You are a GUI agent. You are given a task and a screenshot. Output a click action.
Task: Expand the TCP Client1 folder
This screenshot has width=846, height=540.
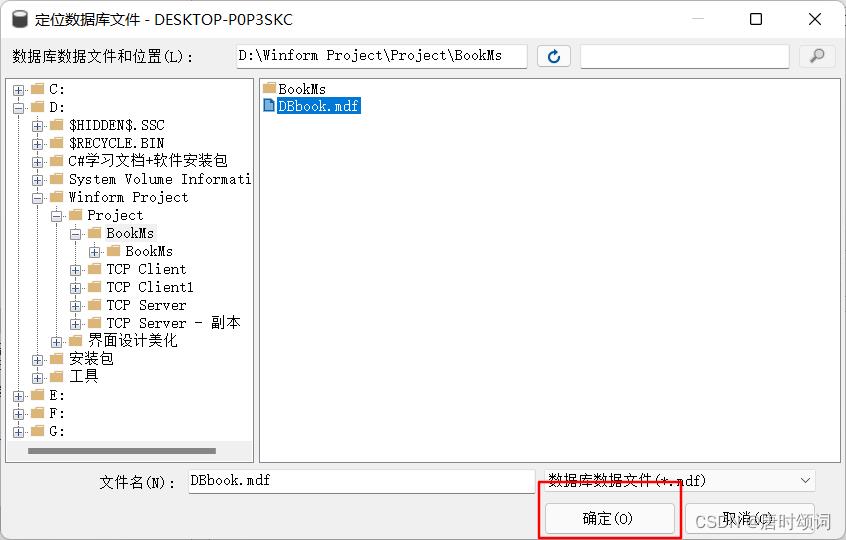(x=75, y=288)
